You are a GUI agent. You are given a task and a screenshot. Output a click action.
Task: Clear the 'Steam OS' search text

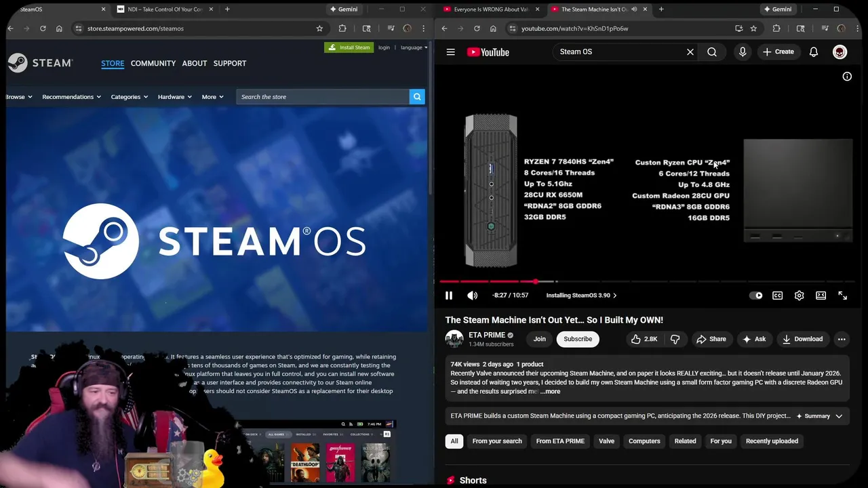690,52
